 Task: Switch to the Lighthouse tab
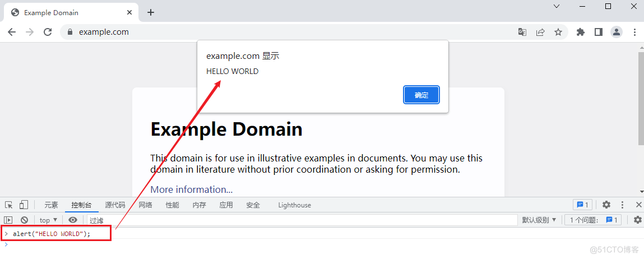tap(294, 205)
